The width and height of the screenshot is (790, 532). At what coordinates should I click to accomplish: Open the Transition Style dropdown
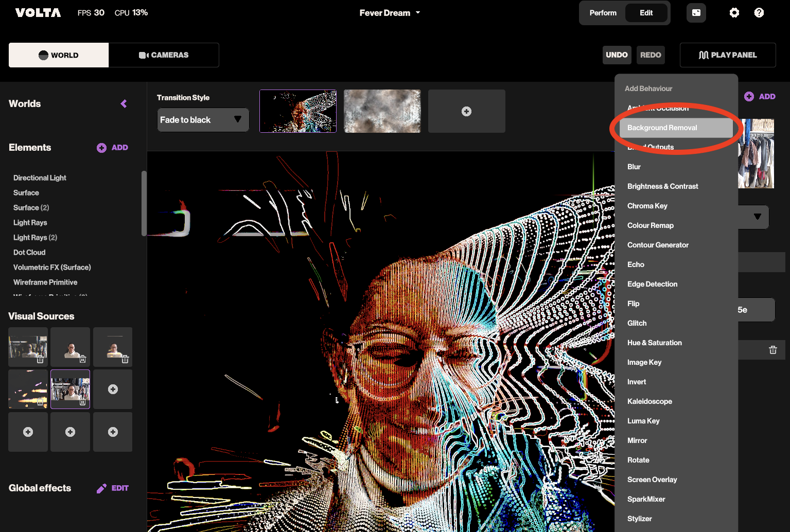click(x=203, y=120)
